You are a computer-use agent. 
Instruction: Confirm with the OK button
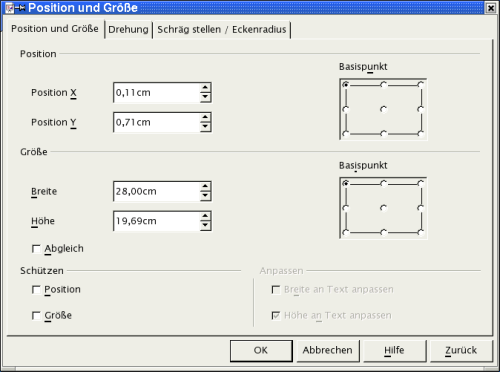(261, 351)
